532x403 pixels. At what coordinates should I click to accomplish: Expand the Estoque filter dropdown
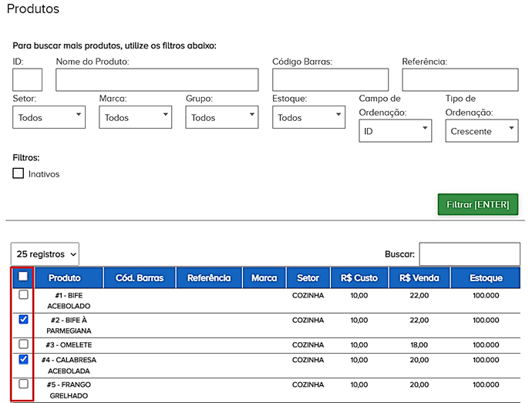pos(308,117)
